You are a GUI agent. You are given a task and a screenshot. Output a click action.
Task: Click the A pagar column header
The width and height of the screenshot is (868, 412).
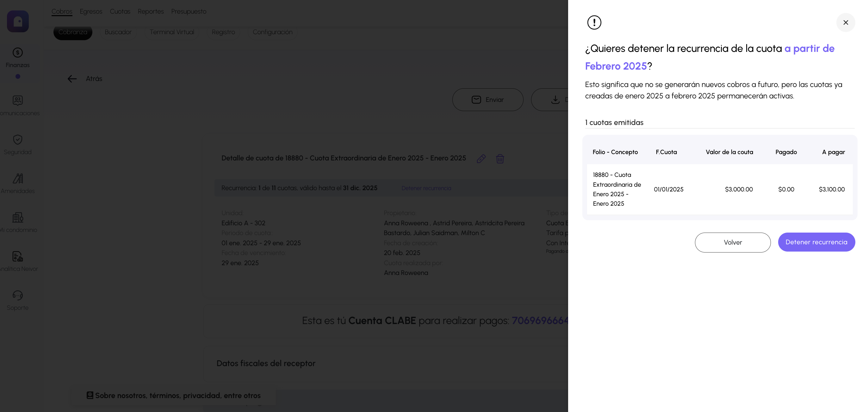pos(833,152)
